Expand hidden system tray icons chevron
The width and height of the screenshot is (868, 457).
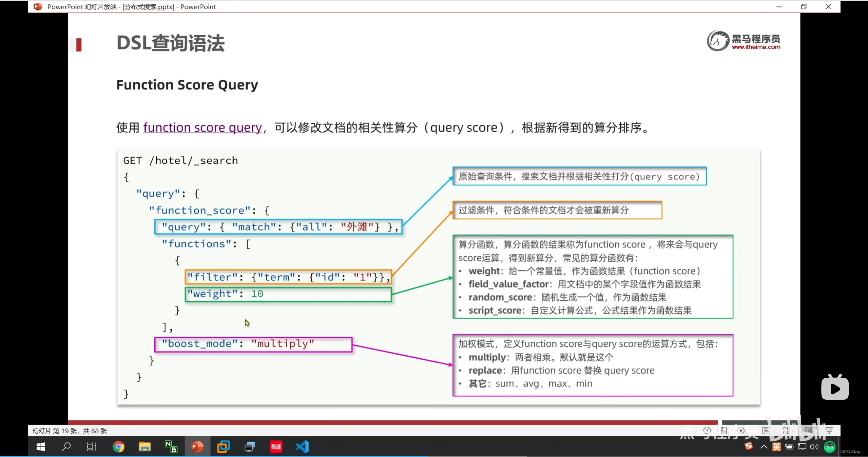[764, 447]
